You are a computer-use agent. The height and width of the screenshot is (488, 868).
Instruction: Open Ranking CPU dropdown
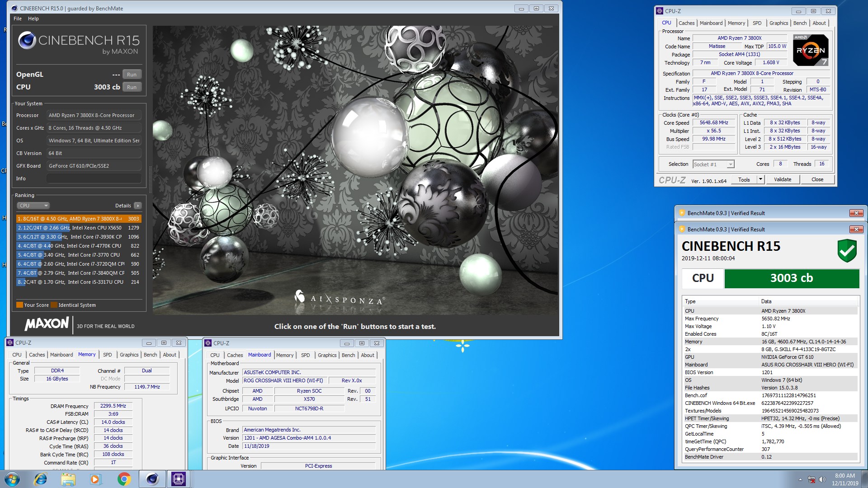pos(33,206)
